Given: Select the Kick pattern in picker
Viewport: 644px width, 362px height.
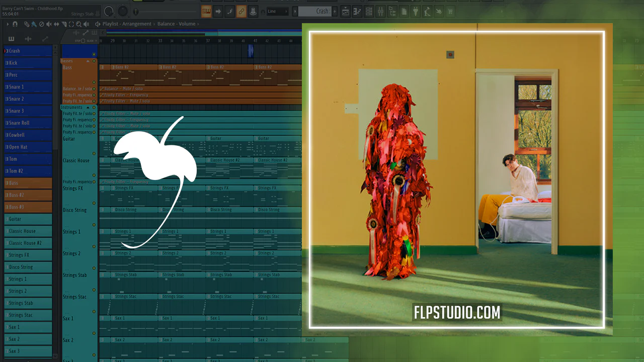Looking at the screenshot, I should 28,63.
